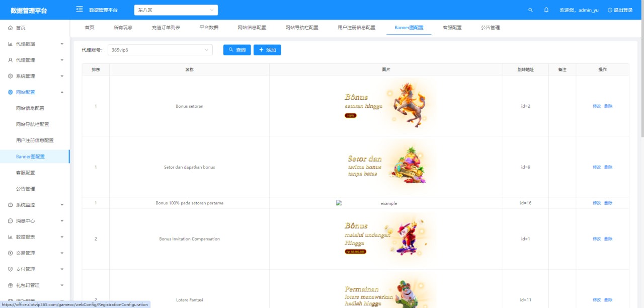Click the 欢迎您, admin_yu user label
The image size is (644, 308).
579,10
